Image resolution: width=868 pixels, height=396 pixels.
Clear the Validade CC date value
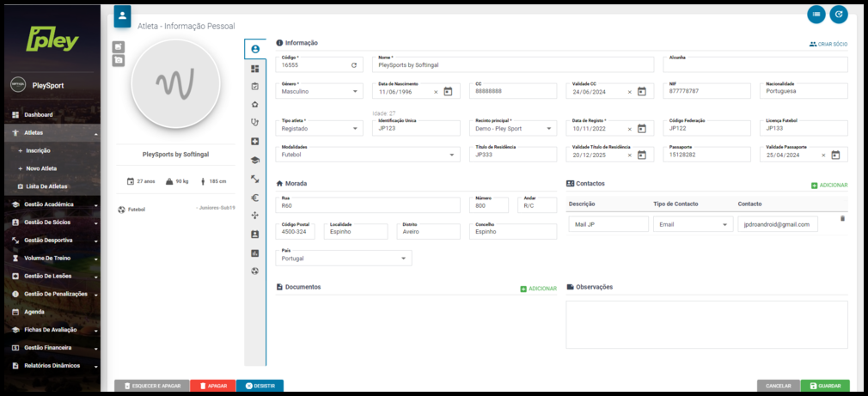point(629,92)
